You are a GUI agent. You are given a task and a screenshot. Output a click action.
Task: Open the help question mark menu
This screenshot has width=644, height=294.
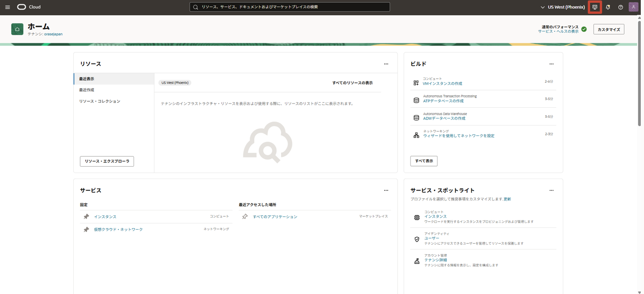(x=621, y=7)
